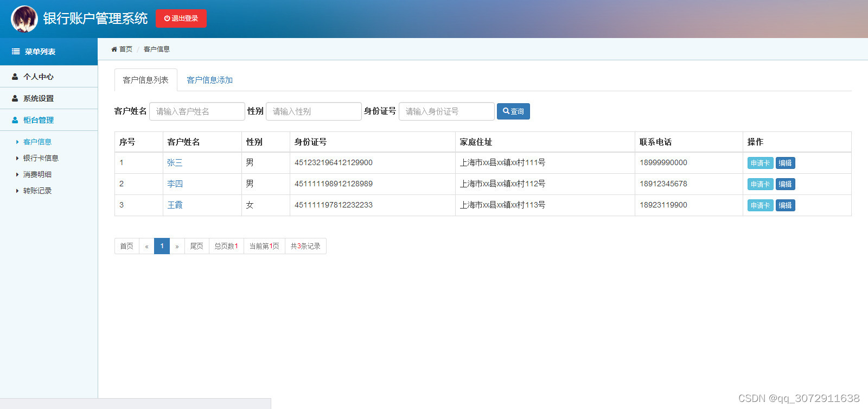Click the user avatar in header

point(24,19)
